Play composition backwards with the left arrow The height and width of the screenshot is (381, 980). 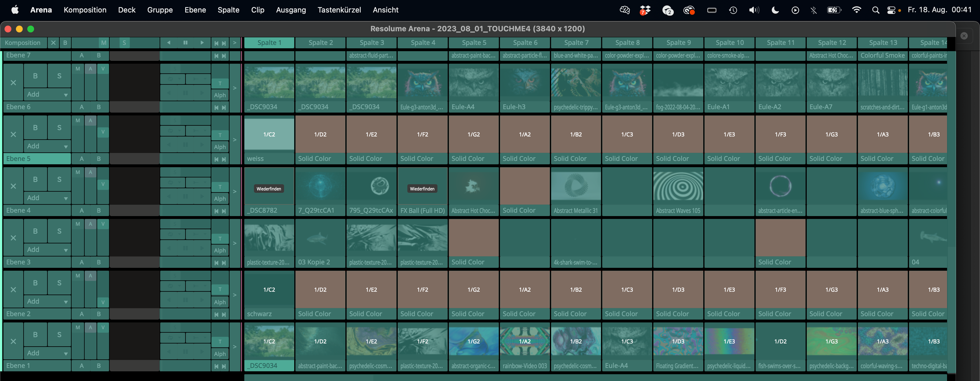pyautogui.click(x=168, y=43)
